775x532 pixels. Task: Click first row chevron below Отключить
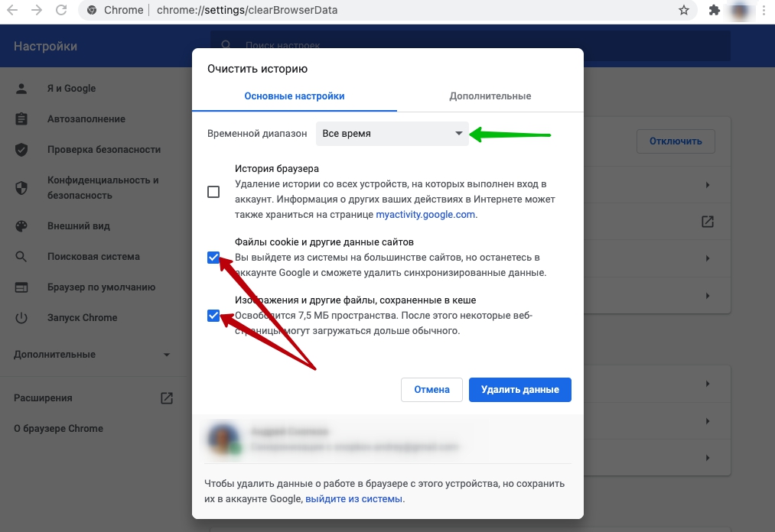click(x=708, y=185)
